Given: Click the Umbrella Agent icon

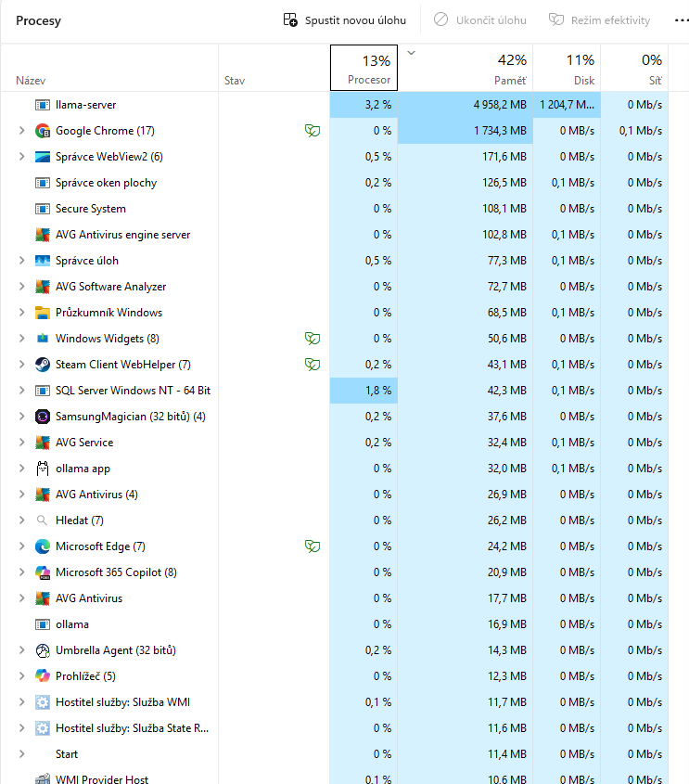Looking at the screenshot, I should click(43, 650).
